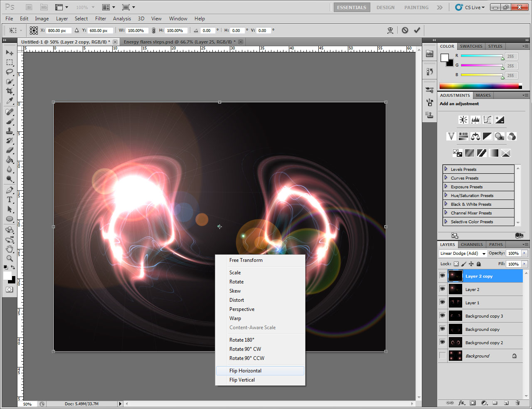Toggle Lock transparent pixels
This screenshot has height=409, width=532.
click(x=457, y=264)
